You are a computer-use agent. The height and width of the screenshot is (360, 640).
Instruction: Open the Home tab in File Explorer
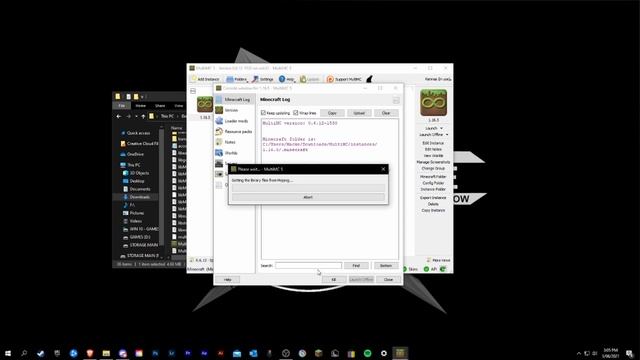pyautogui.click(x=141, y=106)
